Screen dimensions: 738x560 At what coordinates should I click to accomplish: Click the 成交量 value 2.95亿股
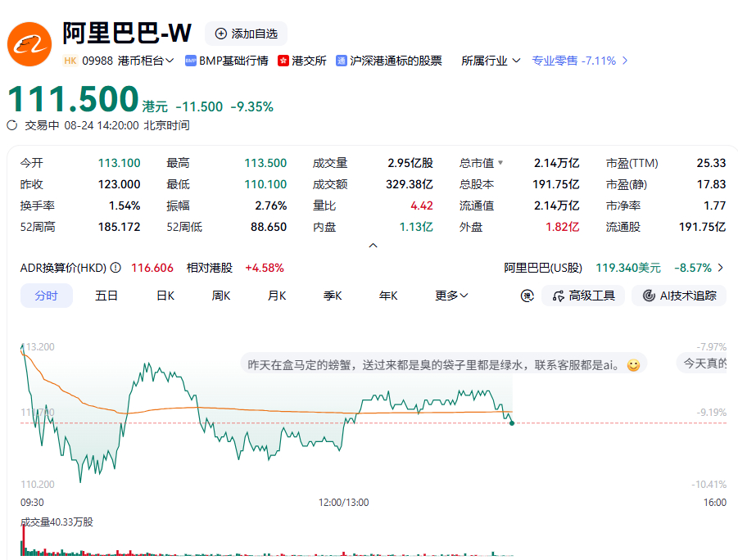410,163
